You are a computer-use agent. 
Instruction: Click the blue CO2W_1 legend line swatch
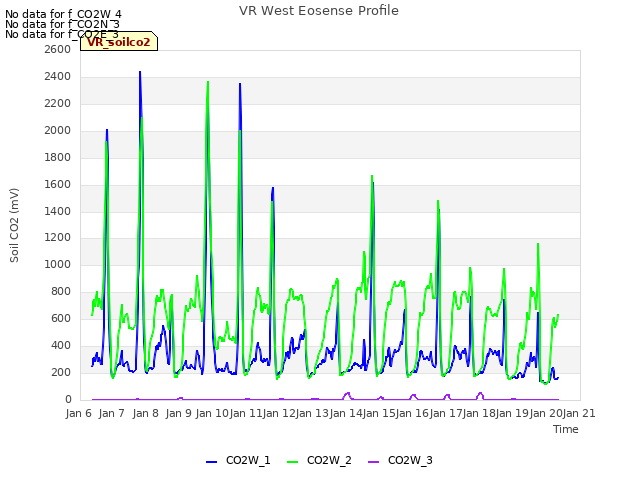[211, 462]
